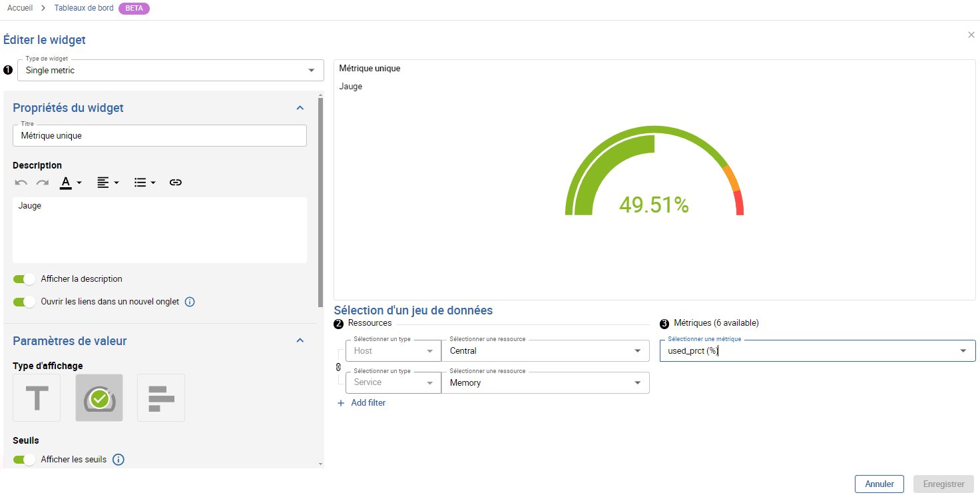Viewport: 980px width, 495px height.
Task: Click the undo icon in description toolbar
Action: (21, 183)
